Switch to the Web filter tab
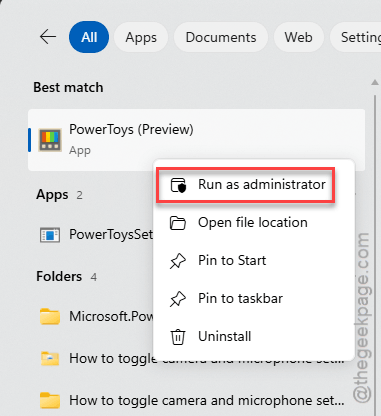The image size is (381, 416). click(x=298, y=37)
